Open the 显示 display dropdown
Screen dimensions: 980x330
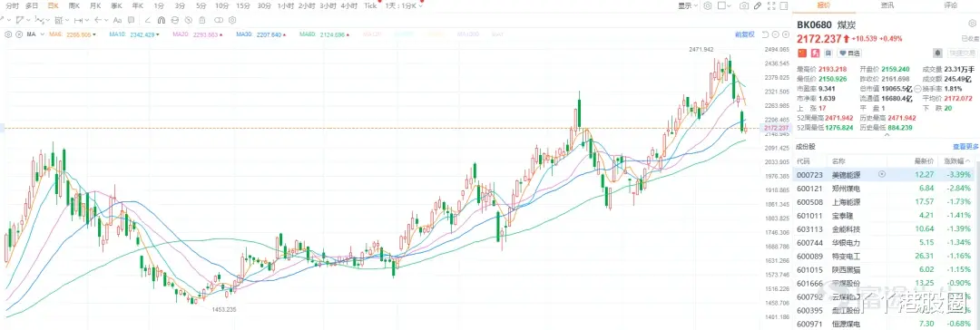click(688, 5)
